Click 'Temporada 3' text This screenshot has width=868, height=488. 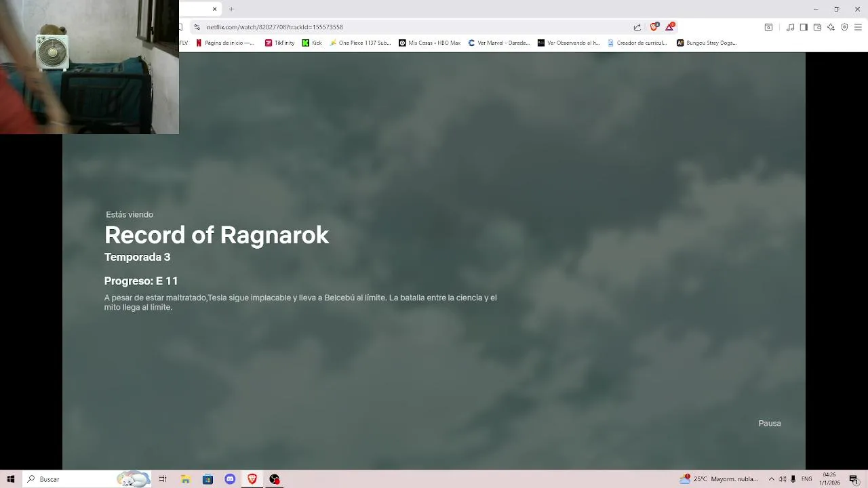tap(137, 258)
